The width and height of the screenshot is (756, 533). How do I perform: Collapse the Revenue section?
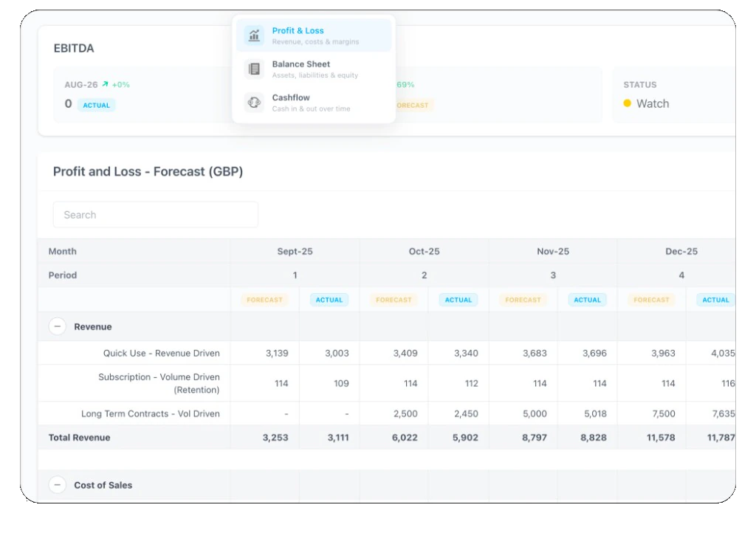[58, 326]
